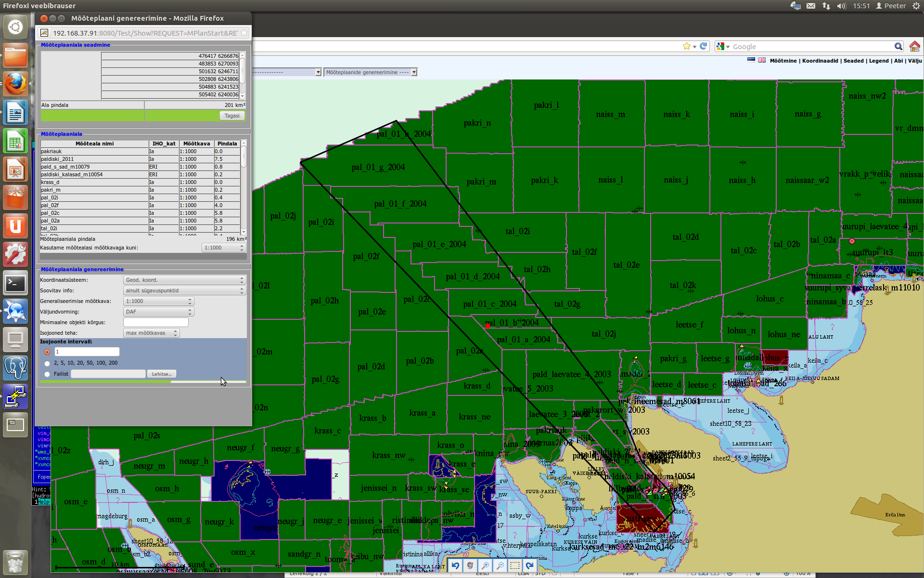The height and width of the screenshot is (578, 924).
Task: Open the Koordinaadid menu item
Action: point(820,61)
